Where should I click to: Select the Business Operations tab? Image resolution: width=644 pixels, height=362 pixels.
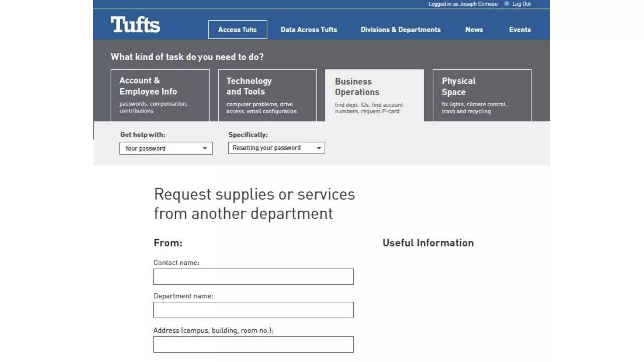[x=374, y=95]
